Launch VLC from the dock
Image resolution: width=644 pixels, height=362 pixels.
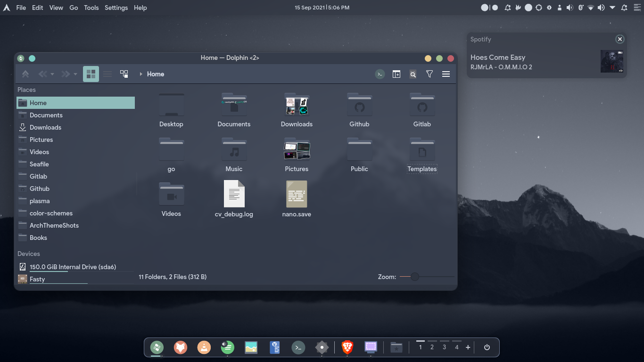[x=204, y=348]
